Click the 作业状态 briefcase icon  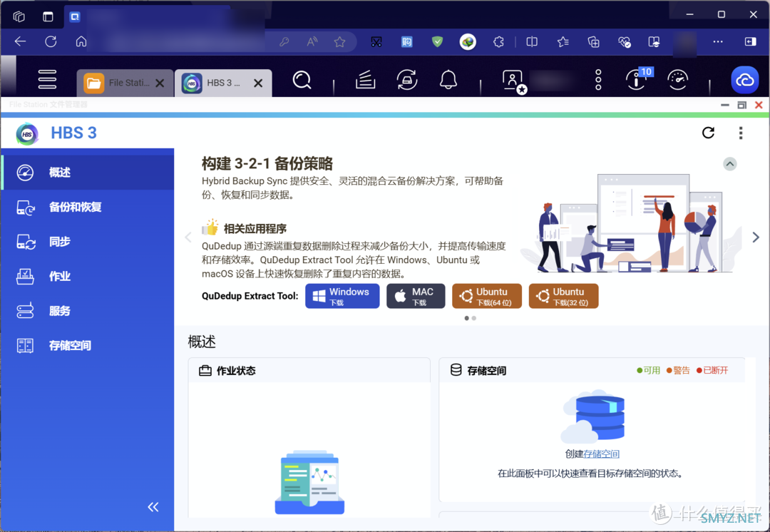pyautogui.click(x=205, y=370)
